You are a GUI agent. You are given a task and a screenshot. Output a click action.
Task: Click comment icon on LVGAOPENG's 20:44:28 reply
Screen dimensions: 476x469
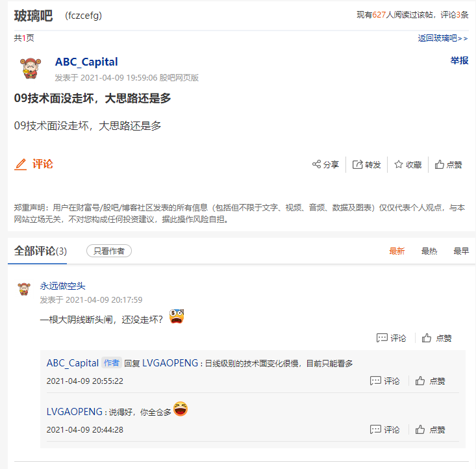coord(384,429)
